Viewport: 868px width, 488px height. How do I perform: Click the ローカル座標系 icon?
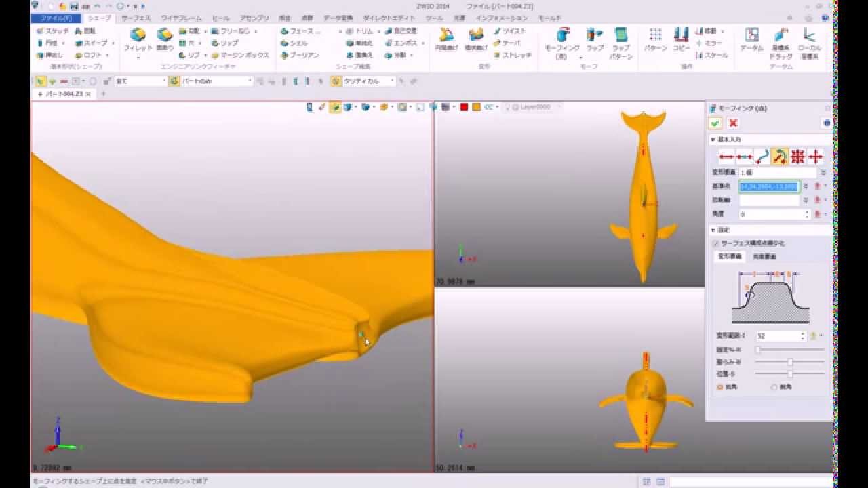tap(809, 42)
